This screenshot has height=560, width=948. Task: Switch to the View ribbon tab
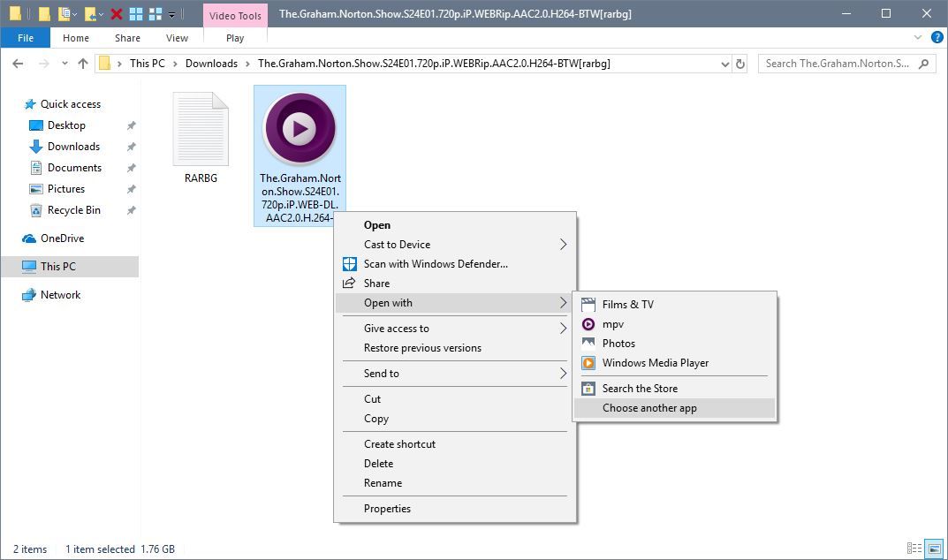[x=178, y=38]
